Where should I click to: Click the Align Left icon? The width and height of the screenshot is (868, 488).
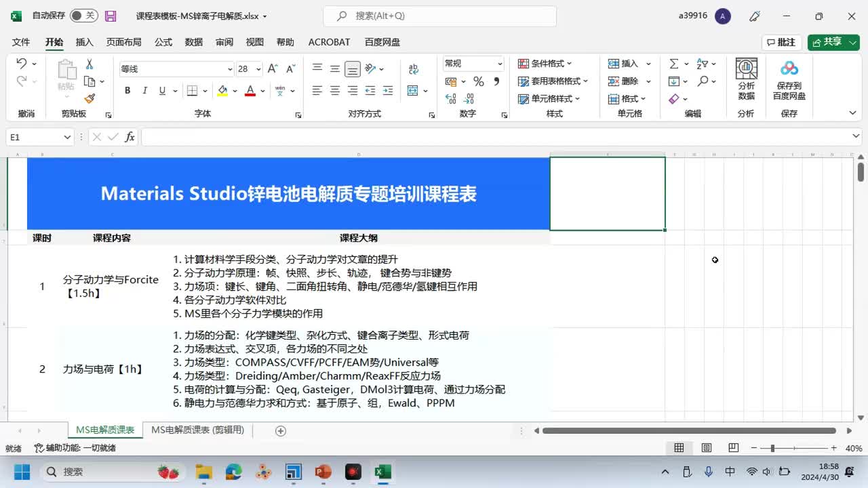(317, 90)
